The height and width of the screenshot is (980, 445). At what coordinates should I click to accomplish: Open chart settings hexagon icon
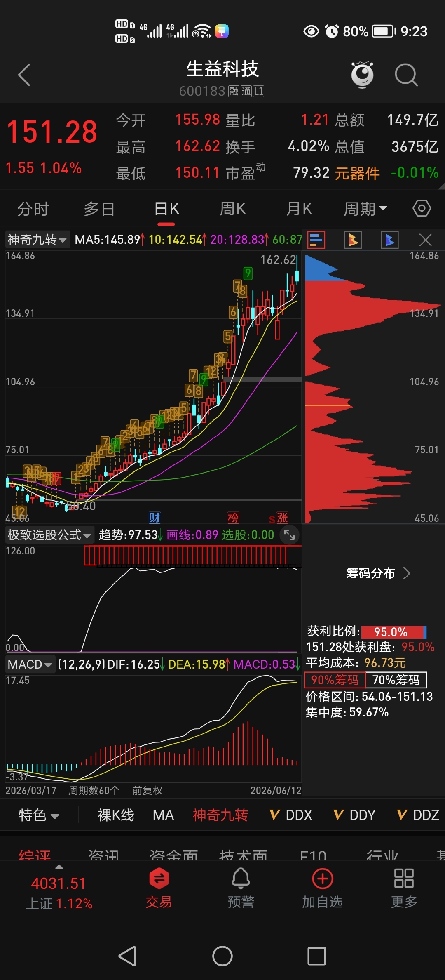click(x=422, y=208)
